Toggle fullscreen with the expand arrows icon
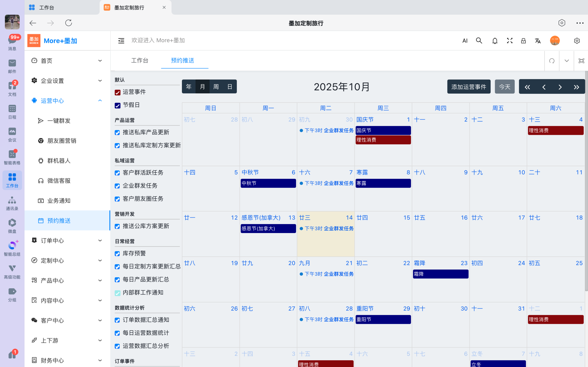Viewport: 588px width, 367px height. pyautogui.click(x=509, y=41)
